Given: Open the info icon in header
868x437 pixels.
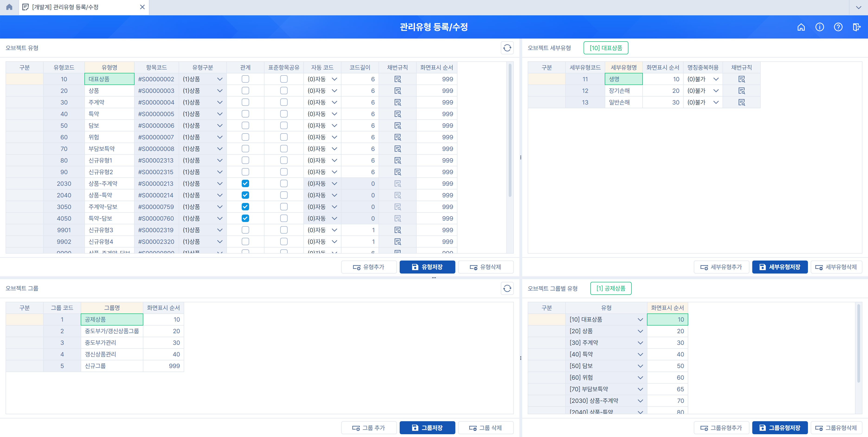Looking at the screenshot, I should (x=820, y=27).
